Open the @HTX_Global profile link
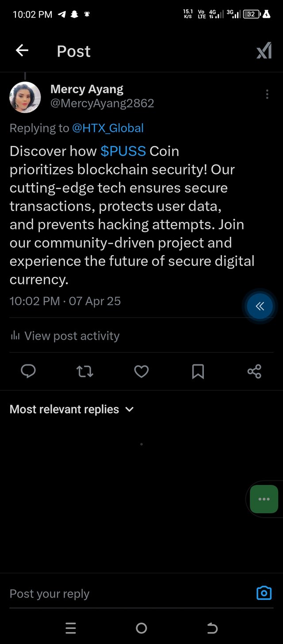283x644 pixels. [x=108, y=128]
